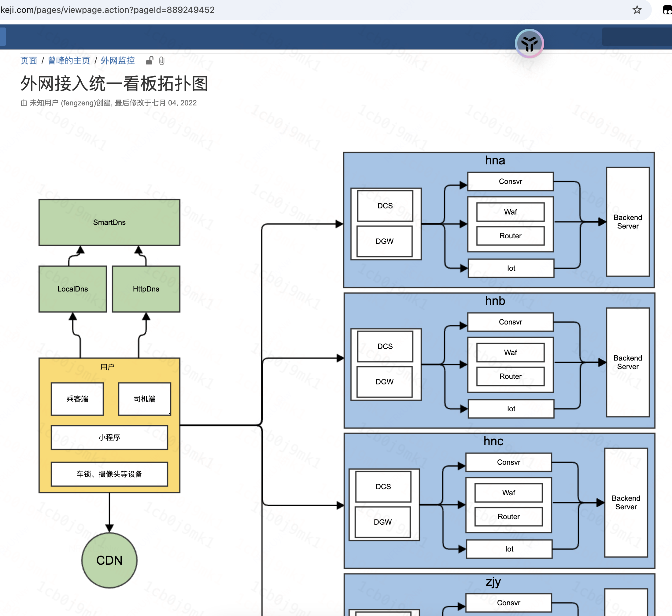
Task: Click the 车锁、摄像头等设备 box
Action: coord(109,474)
